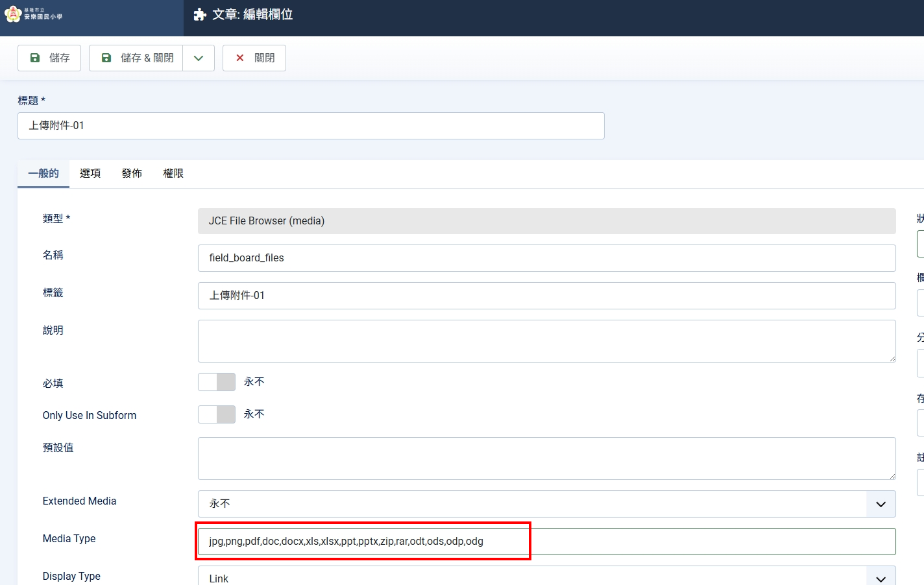Image resolution: width=924 pixels, height=585 pixels.
Task: Expand the Extended Media dropdown
Action: (881, 504)
